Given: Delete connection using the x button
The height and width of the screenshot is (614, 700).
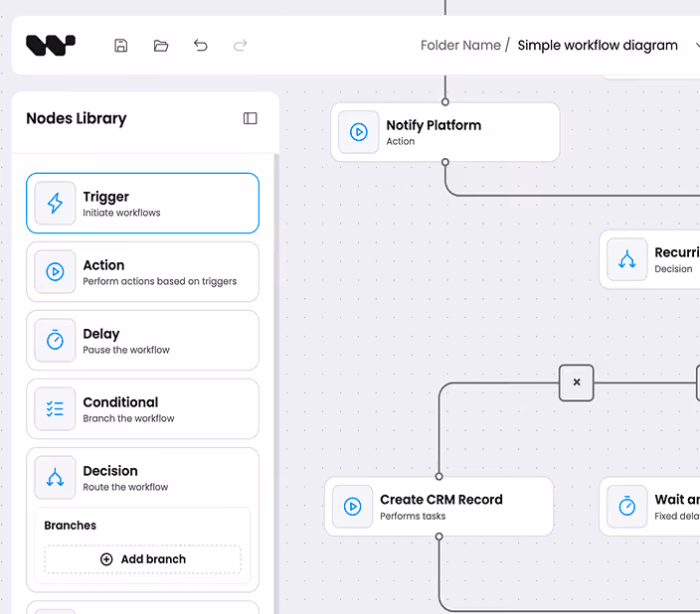Looking at the screenshot, I should pyautogui.click(x=577, y=383).
